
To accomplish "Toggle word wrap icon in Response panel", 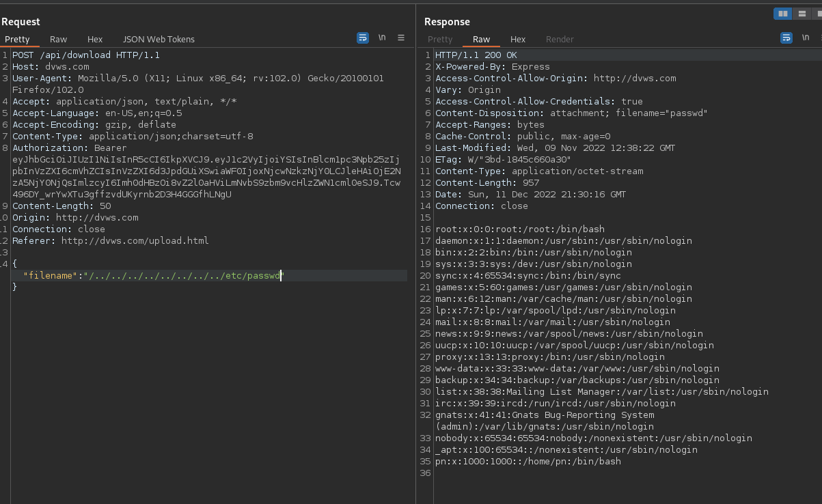I will tap(786, 38).
